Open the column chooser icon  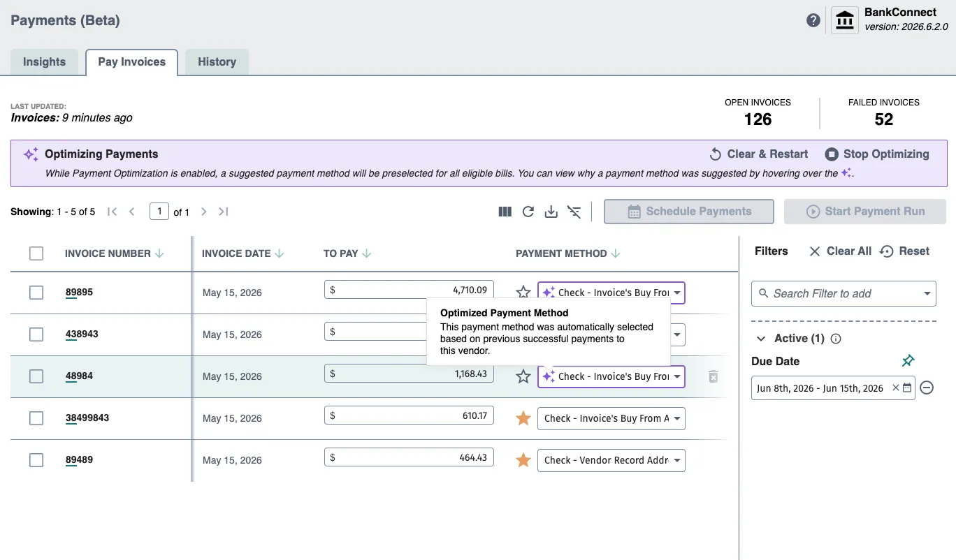tap(505, 212)
